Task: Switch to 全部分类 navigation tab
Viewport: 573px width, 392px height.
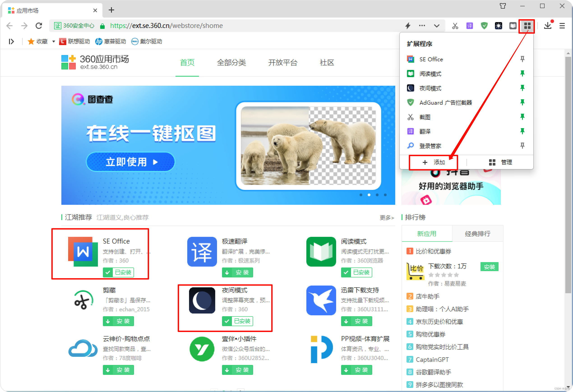Action: pos(231,63)
